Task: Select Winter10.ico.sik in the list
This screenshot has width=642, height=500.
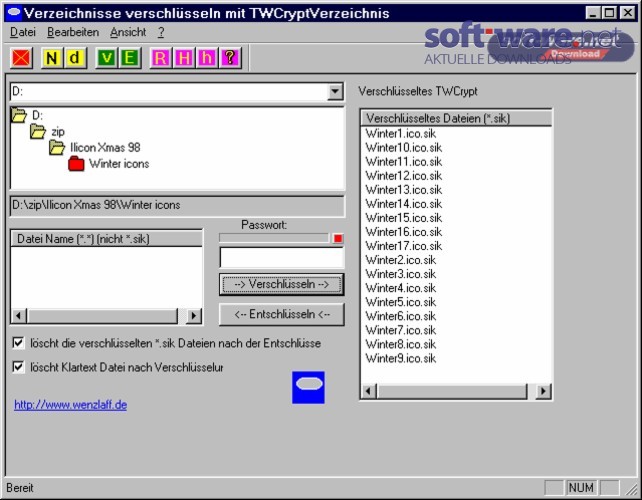Action: (404, 147)
